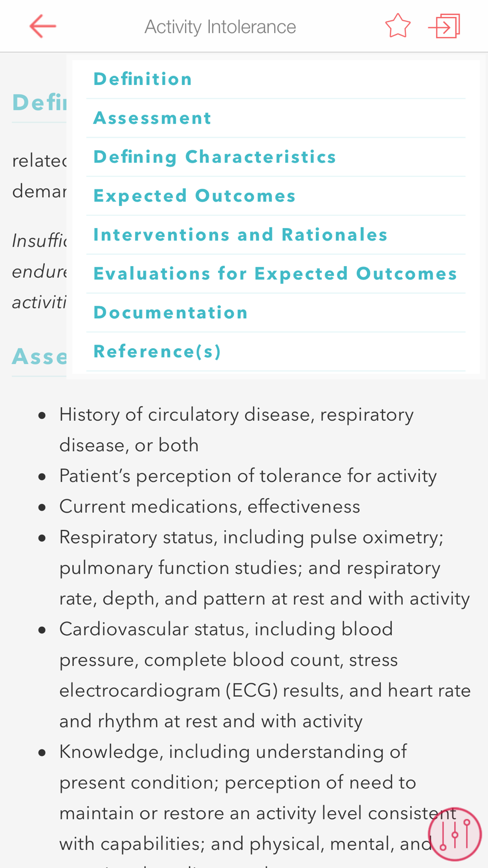The image size is (488, 868).
Task: Open the Expected Outcomes section
Action: pyautogui.click(x=276, y=196)
